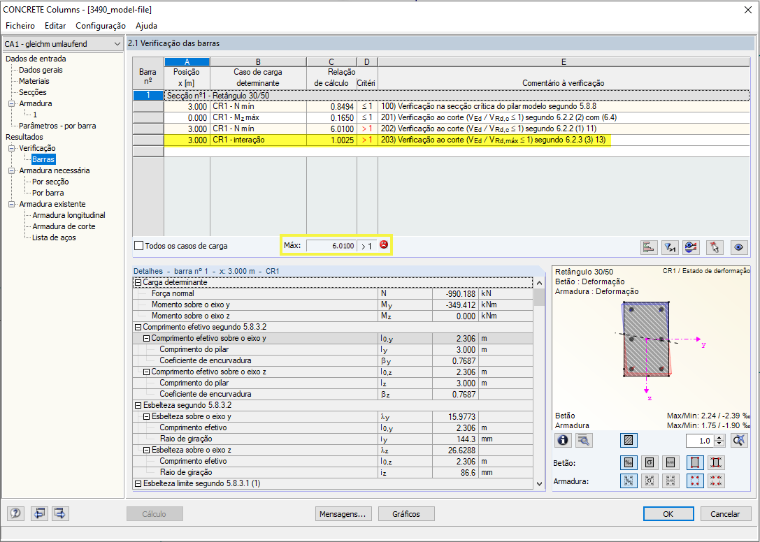Toggle the reinforcement strain display button in Armadura row

coord(628,480)
